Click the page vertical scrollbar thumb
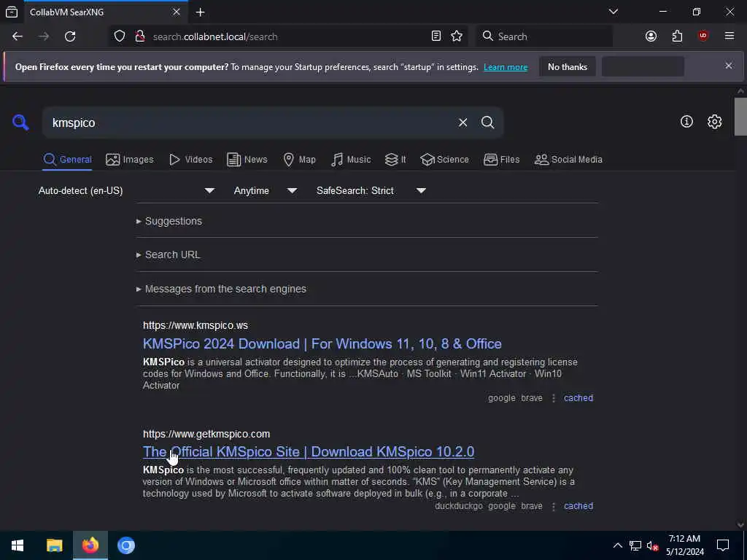 [740, 117]
